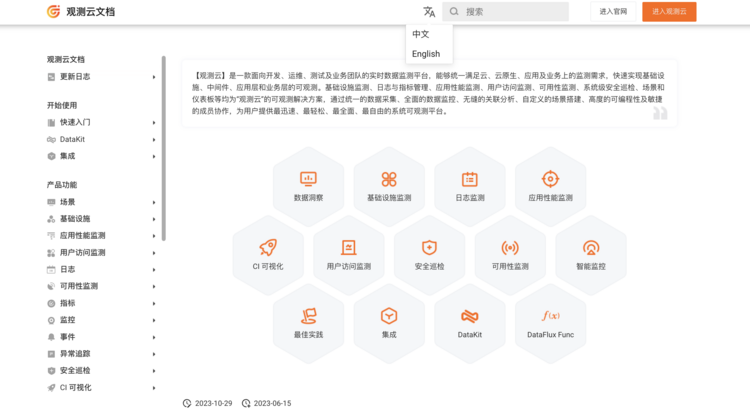Image resolution: width=750 pixels, height=417 pixels.
Task: Select English from language menu
Action: pos(426,54)
